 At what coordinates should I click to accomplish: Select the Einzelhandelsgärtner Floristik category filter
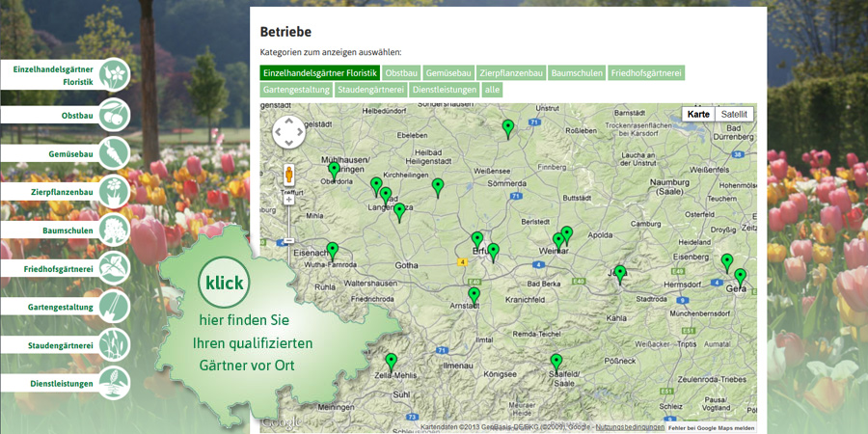pos(320,73)
